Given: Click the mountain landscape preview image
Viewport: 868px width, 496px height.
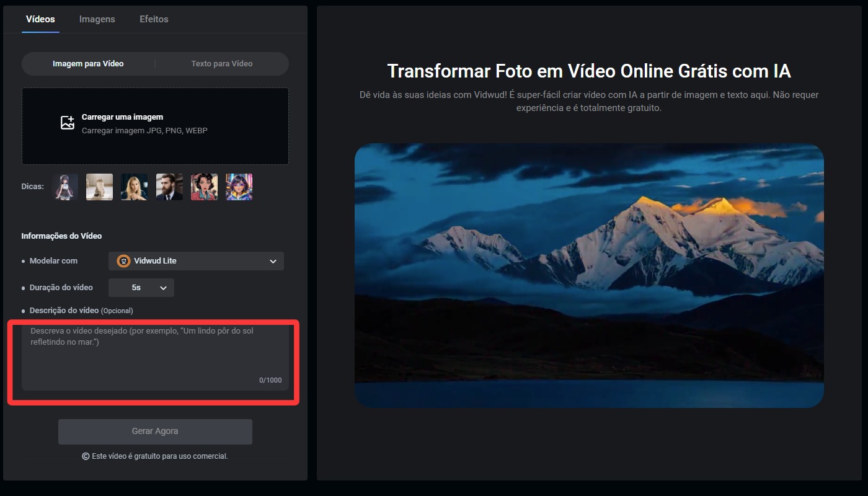Looking at the screenshot, I should click(589, 276).
